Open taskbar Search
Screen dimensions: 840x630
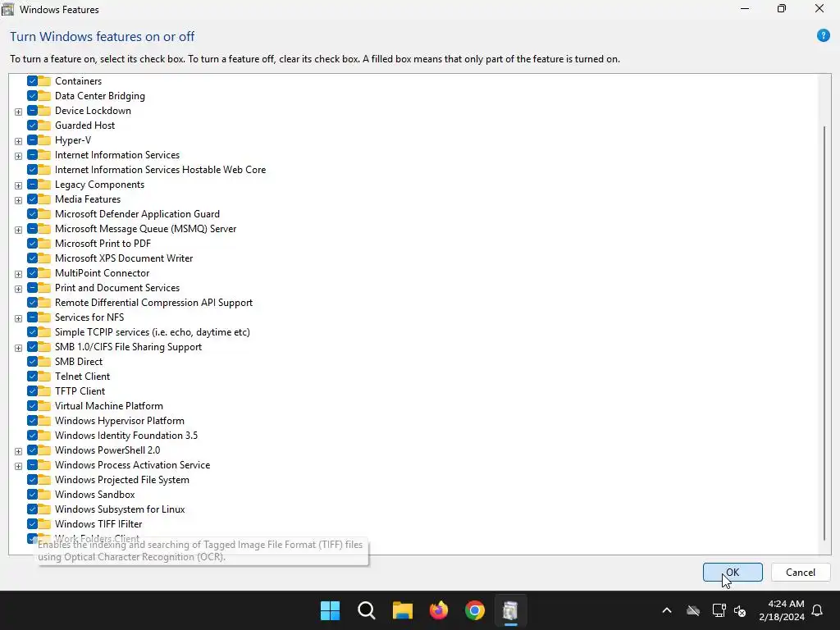tap(367, 610)
